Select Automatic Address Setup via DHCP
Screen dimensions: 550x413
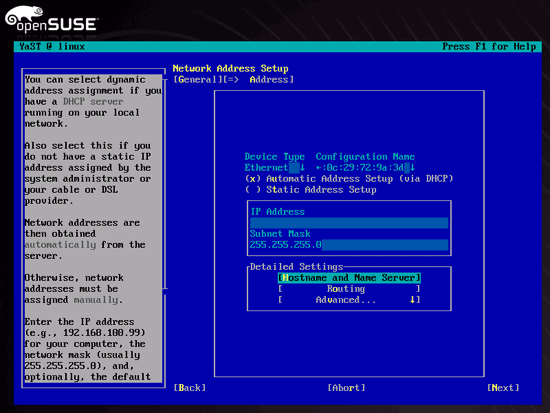click(349, 179)
